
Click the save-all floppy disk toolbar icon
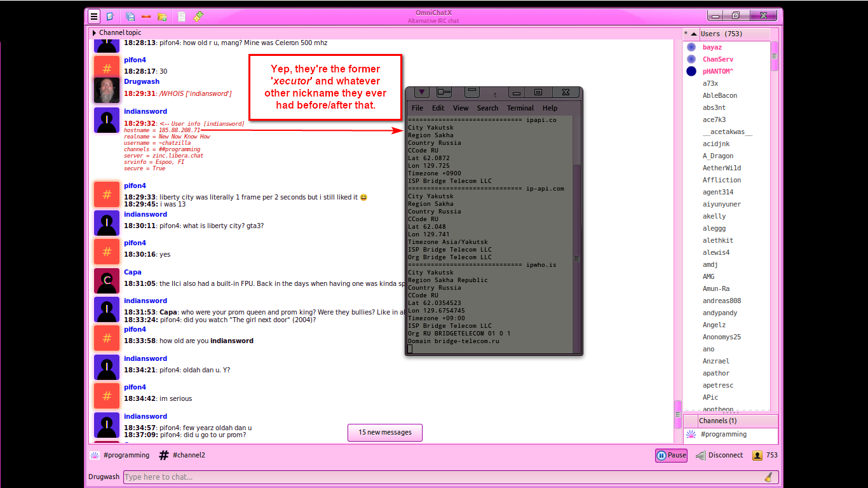click(130, 17)
